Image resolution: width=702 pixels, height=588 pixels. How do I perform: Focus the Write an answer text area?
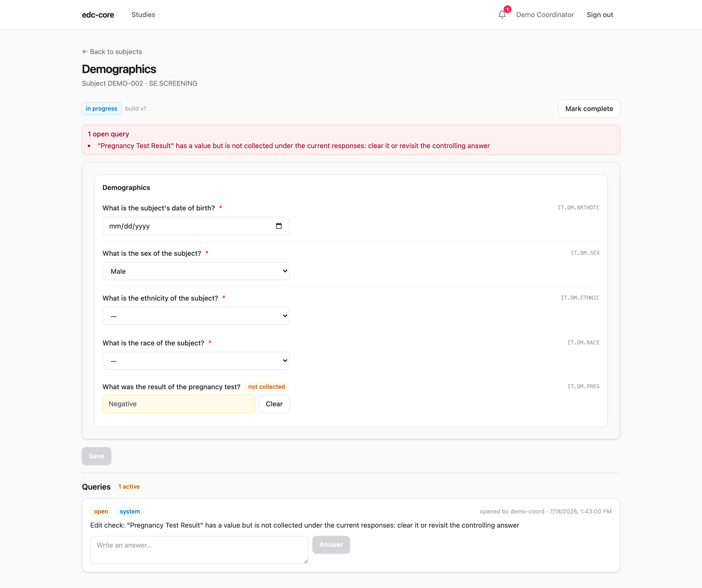(199, 550)
